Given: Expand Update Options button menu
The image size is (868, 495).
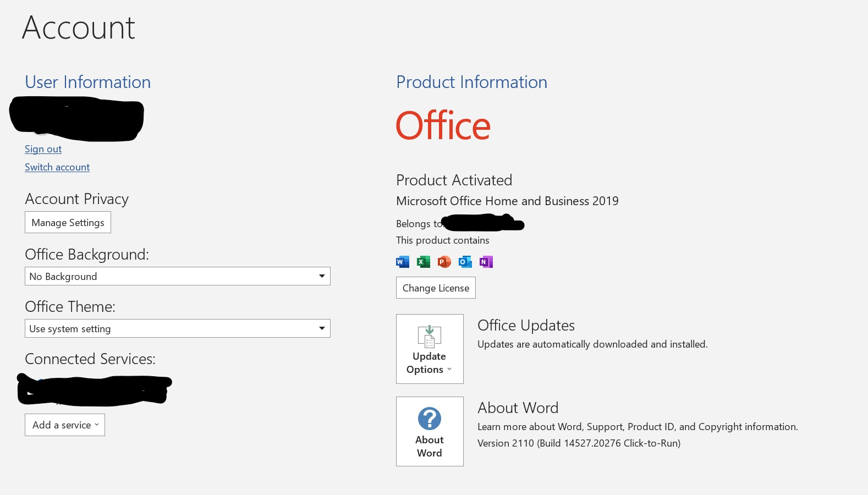Looking at the screenshot, I should (x=430, y=349).
